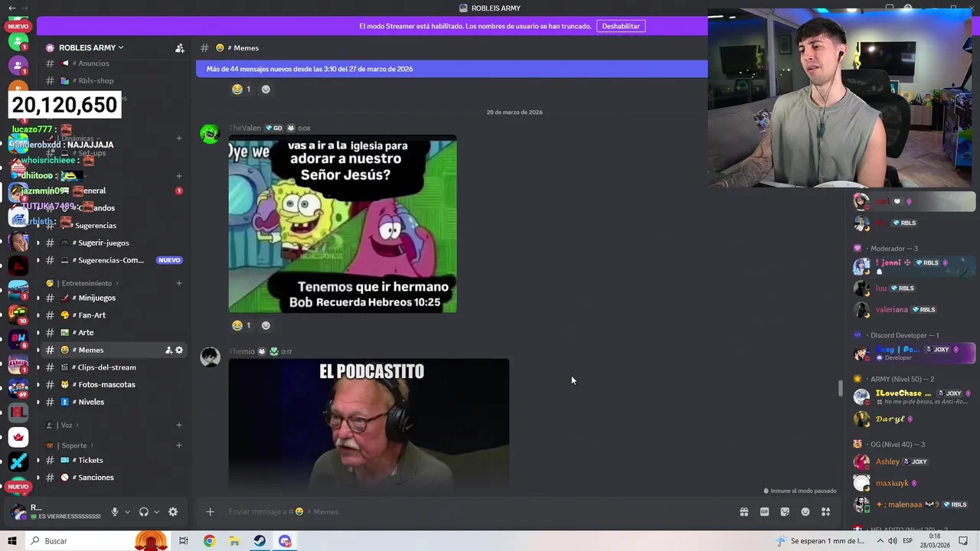Create a channel in Voz category
The width and height of the screenshot is (980, 551).
tap(179, 425)
